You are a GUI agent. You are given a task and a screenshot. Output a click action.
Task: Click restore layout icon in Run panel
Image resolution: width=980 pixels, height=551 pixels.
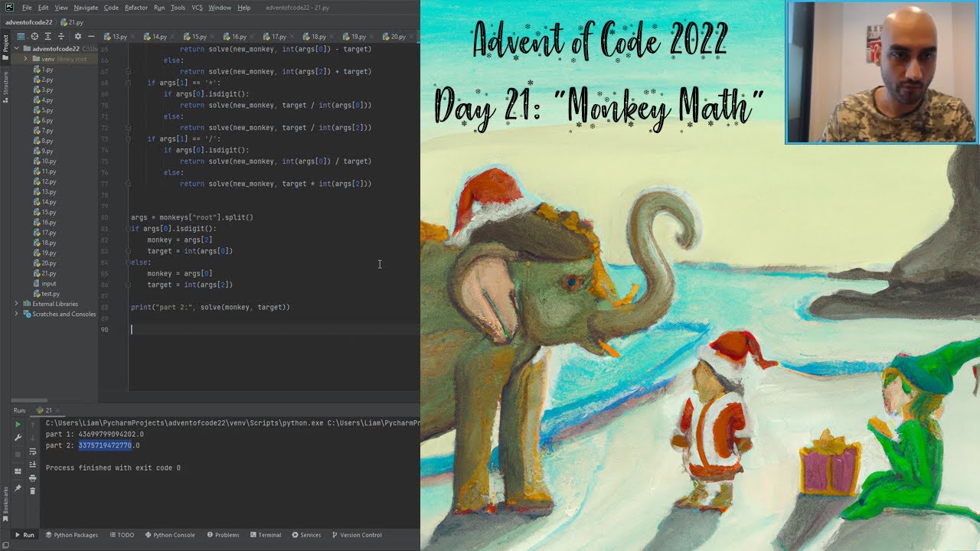click(x=18, y=471)
